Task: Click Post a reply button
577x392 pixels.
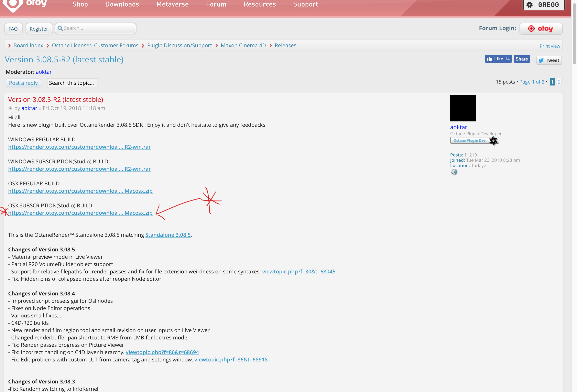Action: [x=23, y=83]
